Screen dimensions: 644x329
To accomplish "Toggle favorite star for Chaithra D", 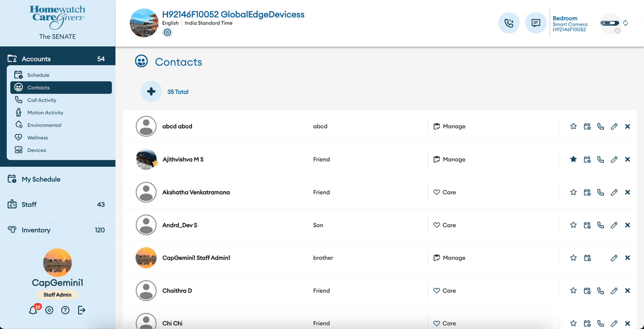I will 574,291.
